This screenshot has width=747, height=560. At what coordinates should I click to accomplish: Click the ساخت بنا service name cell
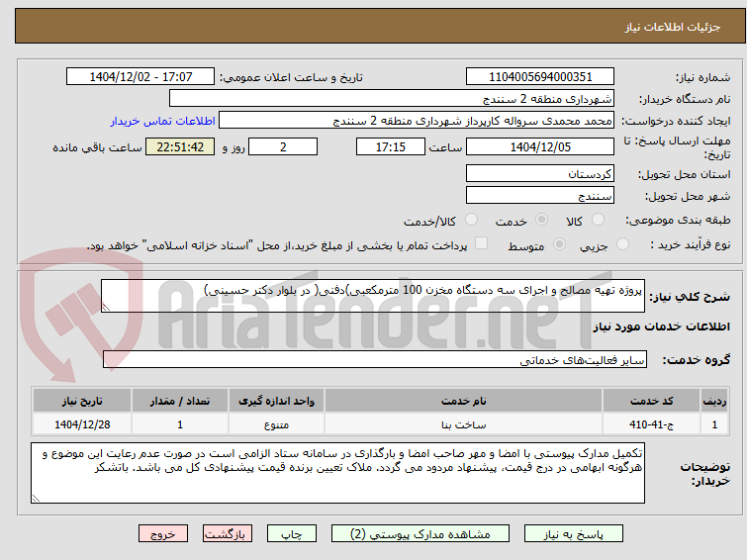464,424
